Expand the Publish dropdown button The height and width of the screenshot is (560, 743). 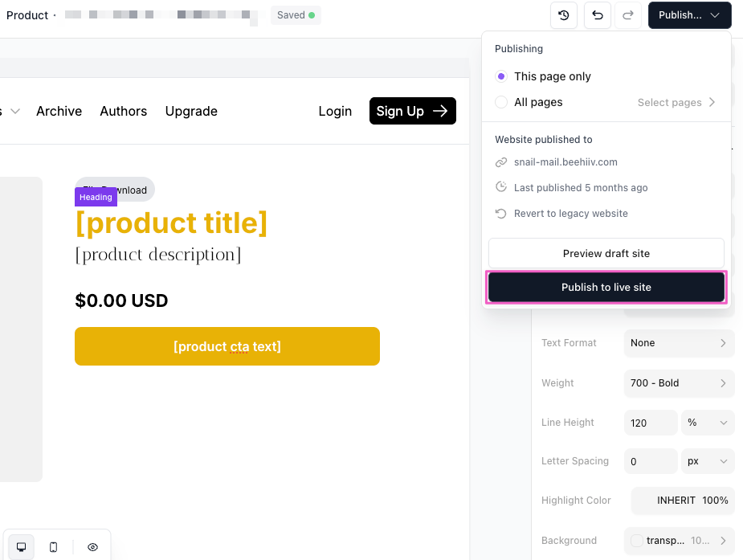click(689, 15)
